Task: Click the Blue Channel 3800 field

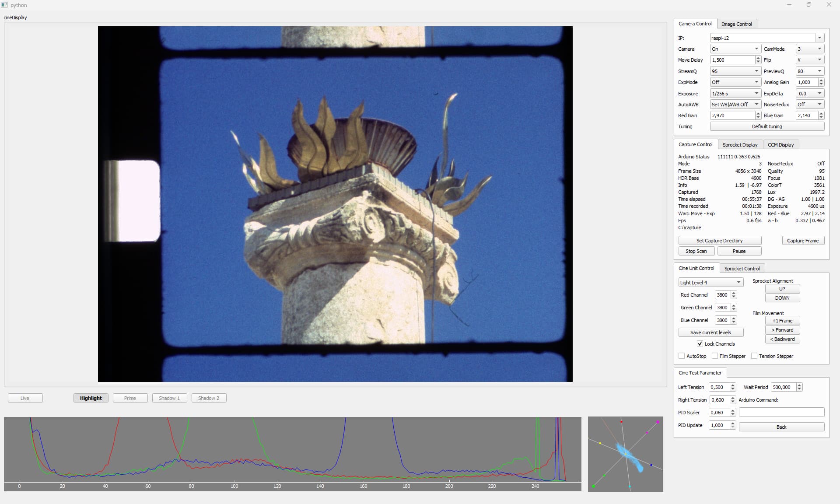Action: coord(723,320)
